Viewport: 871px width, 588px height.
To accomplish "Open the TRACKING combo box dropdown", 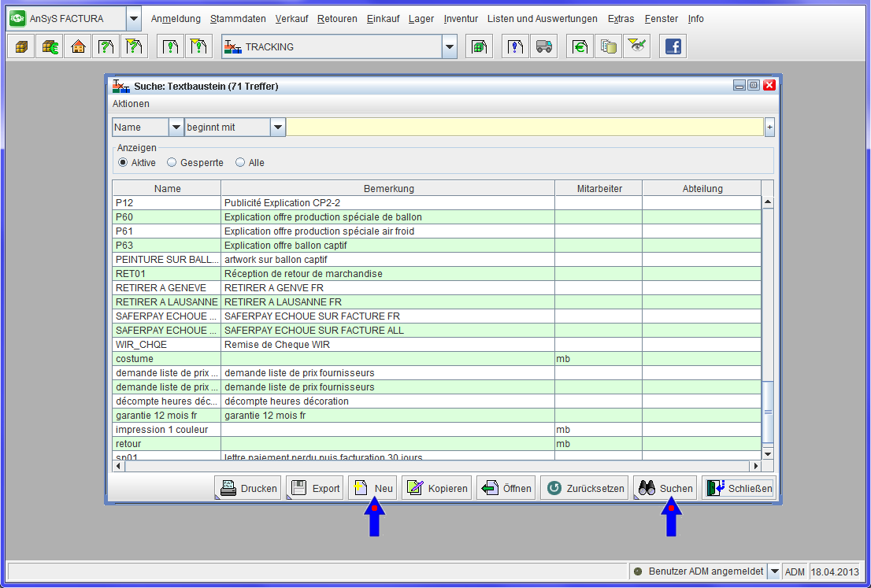I will tap(449, 47).
